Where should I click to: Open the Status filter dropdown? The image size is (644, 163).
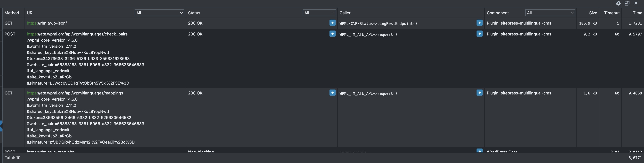319,13
